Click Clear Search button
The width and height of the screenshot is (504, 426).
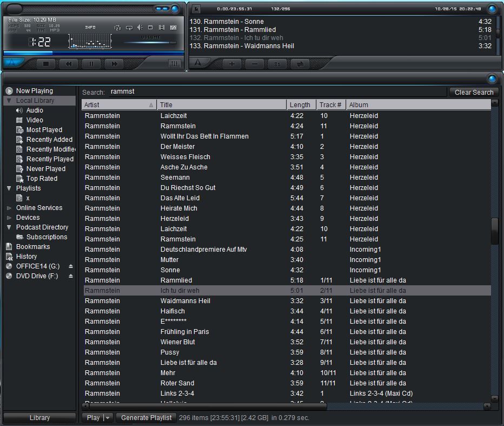click(474, 93)
